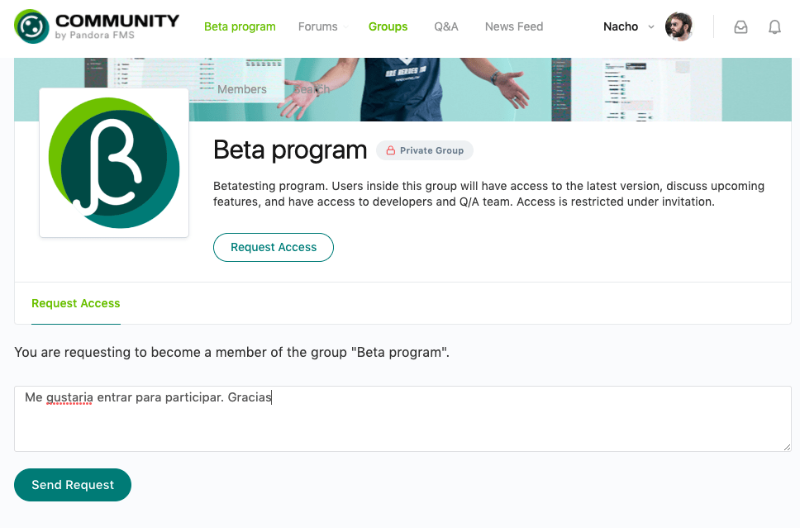Viewport: 800px width, 532px height.
Task: Open the Search link on the banner
Action: [312, 89]
